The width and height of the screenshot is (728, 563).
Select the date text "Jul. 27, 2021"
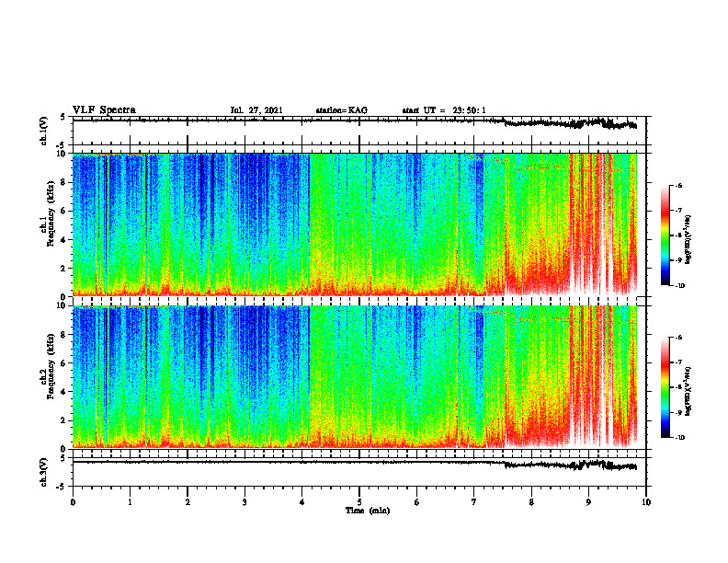[256, 110]
